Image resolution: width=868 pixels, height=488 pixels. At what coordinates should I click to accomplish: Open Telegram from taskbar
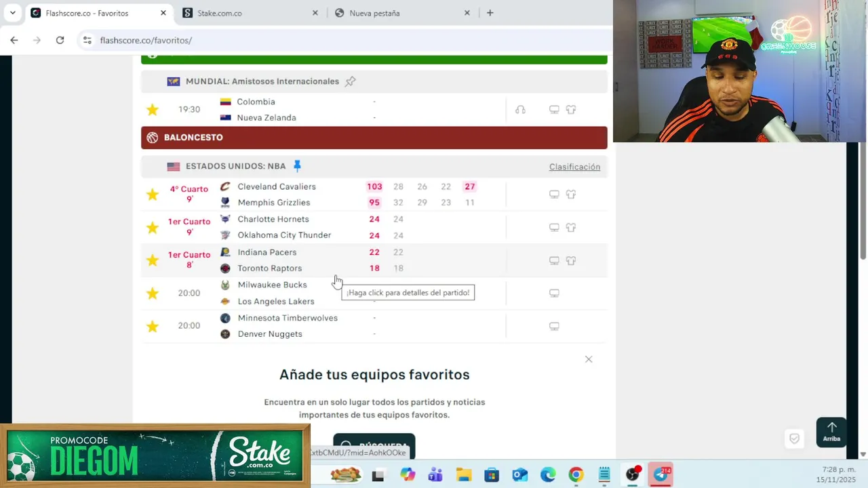click(660, 474)
